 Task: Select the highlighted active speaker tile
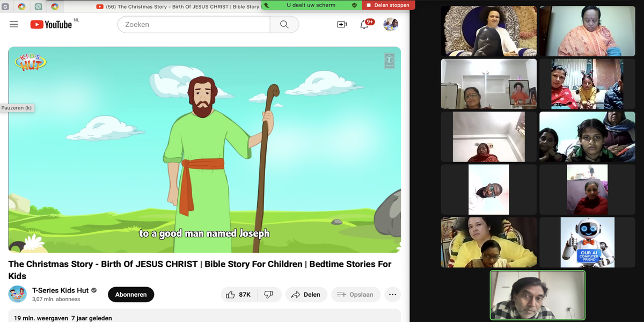click(538, 295)
